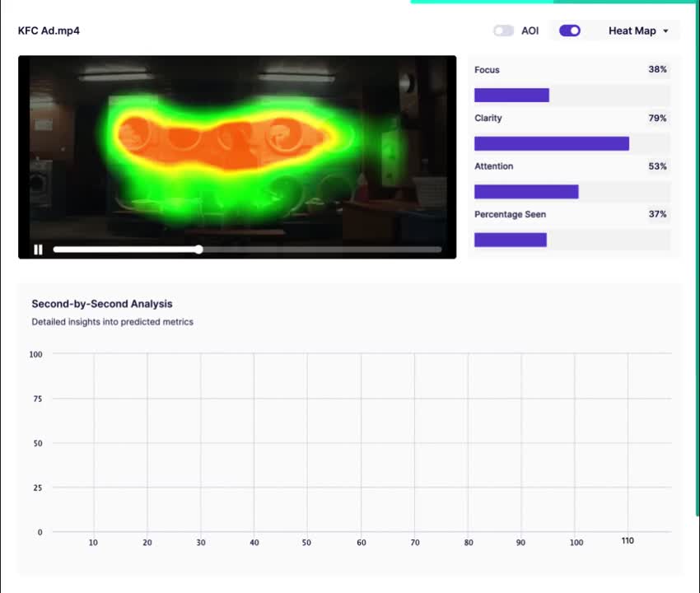700x593 pixels.
Task: Click the KFC Ad.mp4 file name
Action: [49, 30]
